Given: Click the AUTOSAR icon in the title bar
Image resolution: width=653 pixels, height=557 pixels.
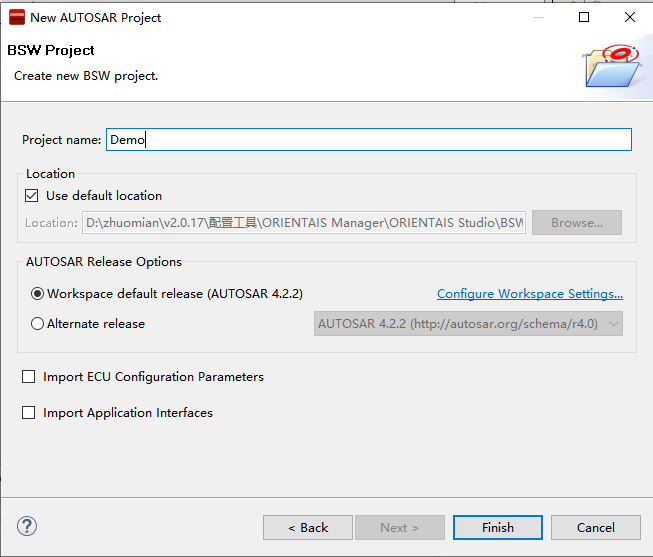Looking at the screenshot, I should coord(16,17).
